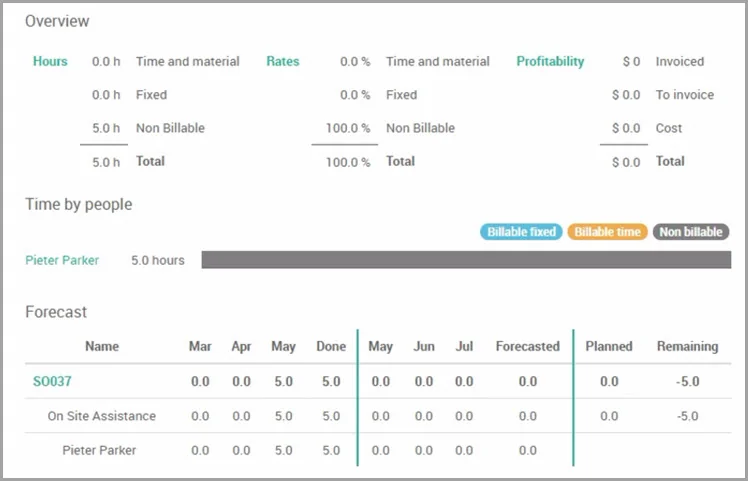The height and width of the screenshot is (481, 748).
Task: Click the Billable fixed legend badge
Action: click(x=521, y=232)
